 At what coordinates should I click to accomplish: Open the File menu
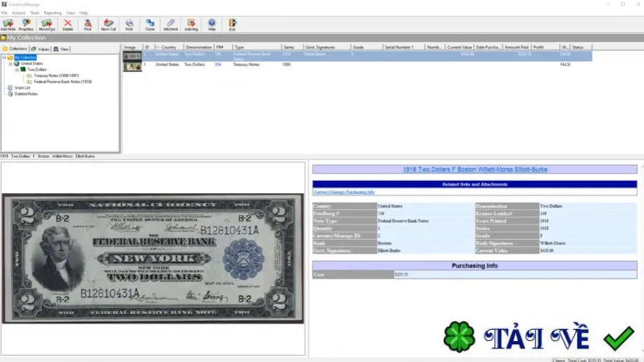(x=4, y=13)
